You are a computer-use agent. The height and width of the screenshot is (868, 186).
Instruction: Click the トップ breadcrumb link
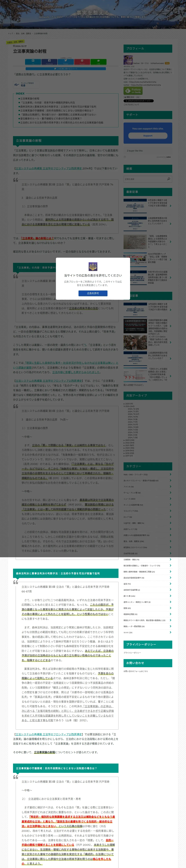tap(10, 33)
